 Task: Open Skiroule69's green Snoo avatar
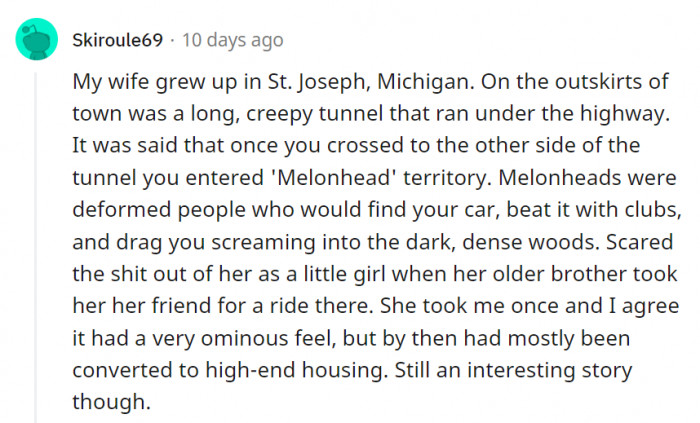(37, 39)
